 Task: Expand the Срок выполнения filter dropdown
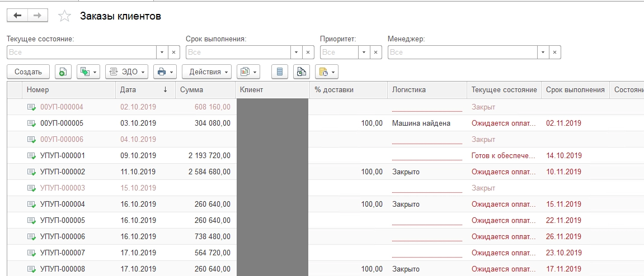pyautogui.click(x=297, y=52)
